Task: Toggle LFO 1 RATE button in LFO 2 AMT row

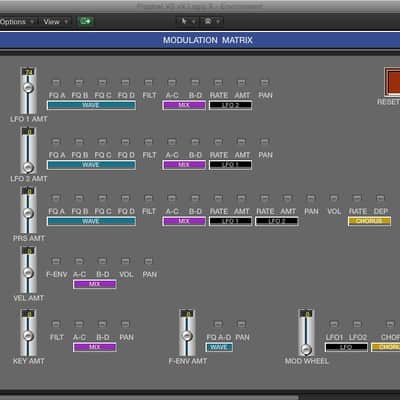Action: [218, 142]
